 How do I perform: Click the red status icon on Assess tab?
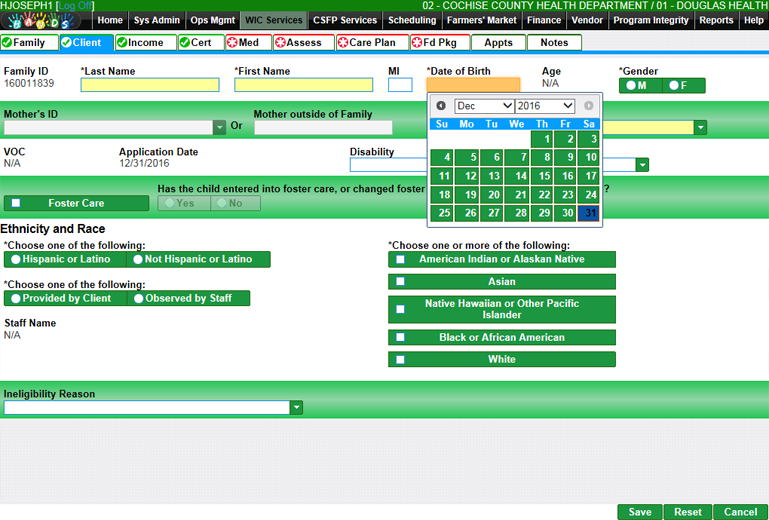coord(280,43)
